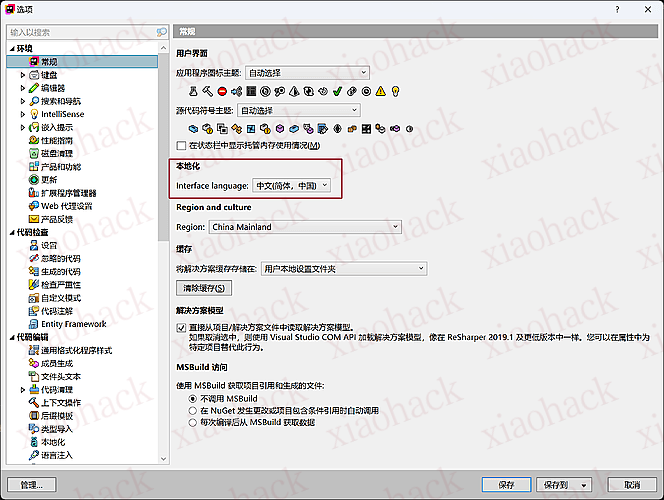Click the 保存 button

(x=506, y=485)
